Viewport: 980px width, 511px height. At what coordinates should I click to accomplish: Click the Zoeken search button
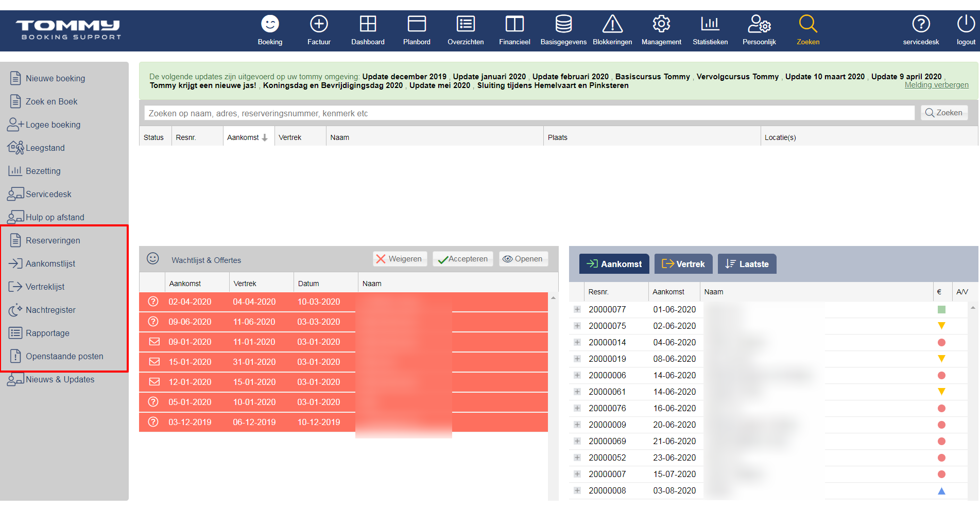click(x=944, y=113)
